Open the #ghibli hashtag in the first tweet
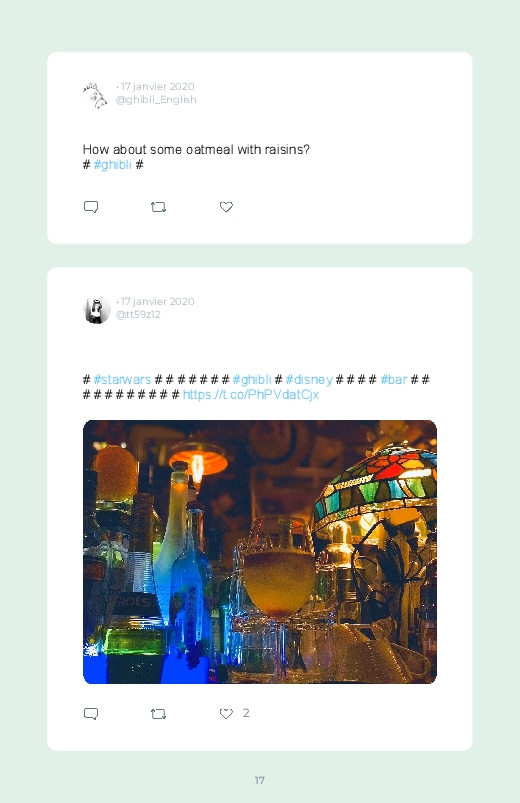The height and width of the screenshot is (803, 520). 112,164
